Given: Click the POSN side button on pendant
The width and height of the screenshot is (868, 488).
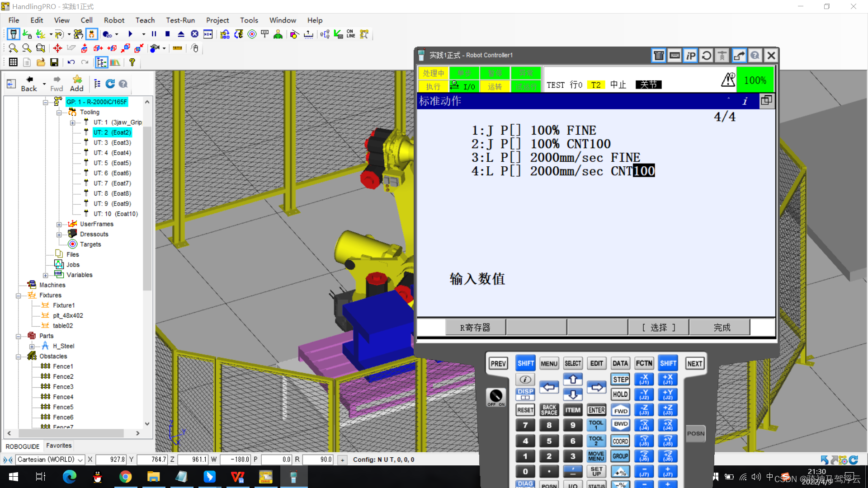Looking at the screenshot, I should click(x=696, y=434).
